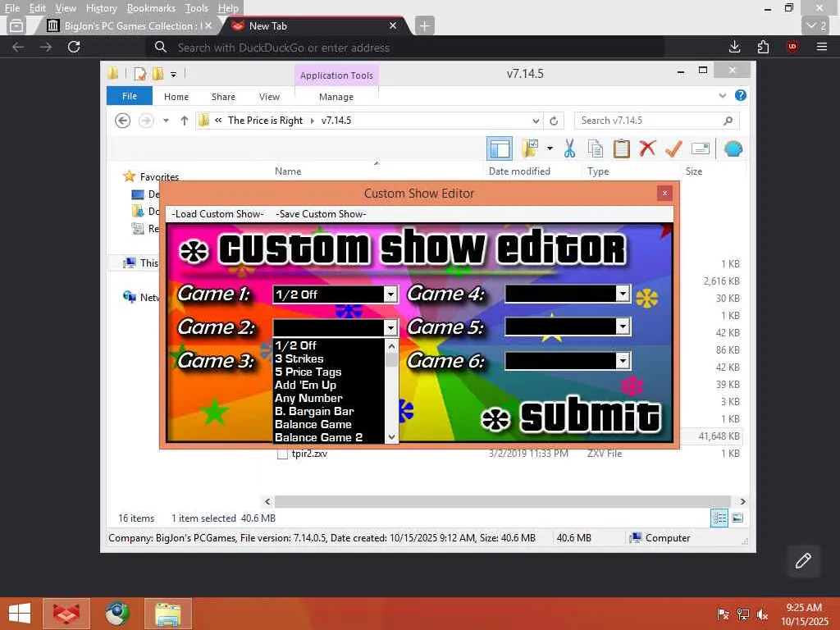Click the clipboard Paste icon
This screenshot has height=630, width=840.
[622, 149]
